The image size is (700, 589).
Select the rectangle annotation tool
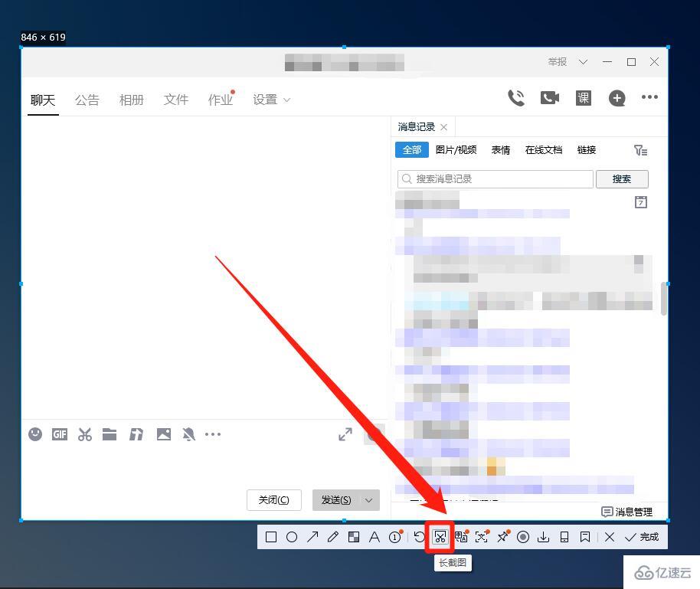[271, 537]
